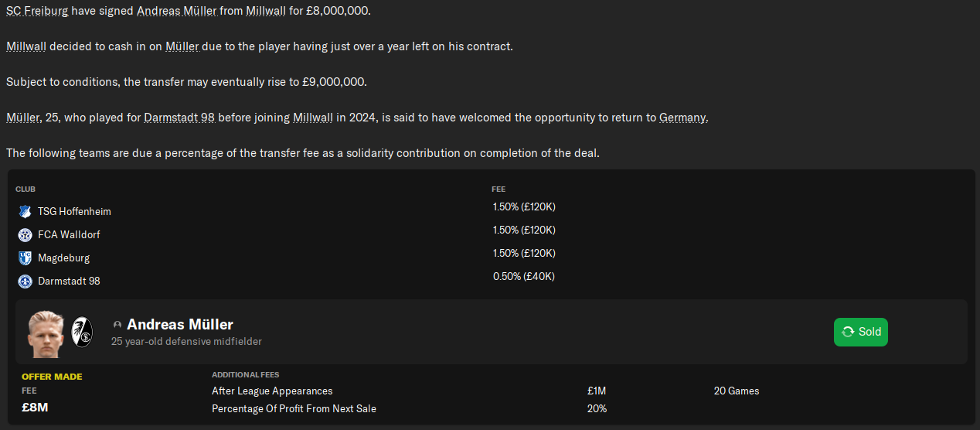The width and height of the screenshot is (980, 430).
Task: Select FCA Walldorf club name in the table
Action: tap(69, 234)
